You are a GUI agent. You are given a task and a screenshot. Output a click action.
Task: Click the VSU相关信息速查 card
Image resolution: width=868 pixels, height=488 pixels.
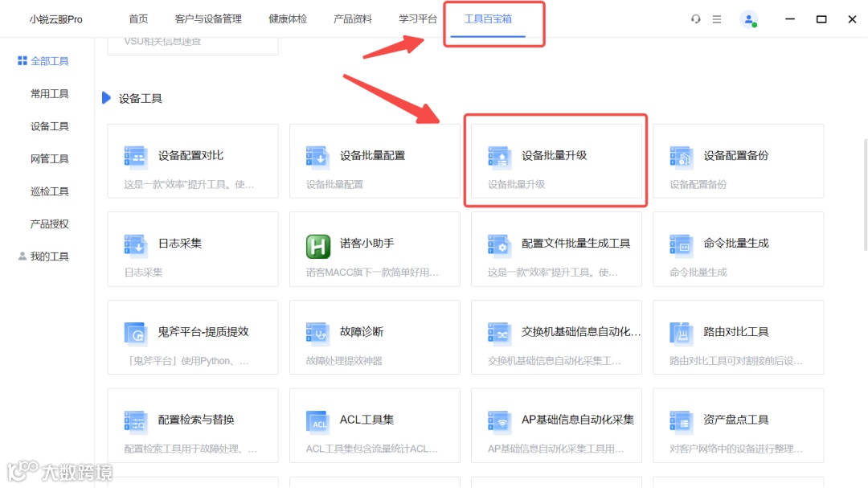click(x=193, y=46)
